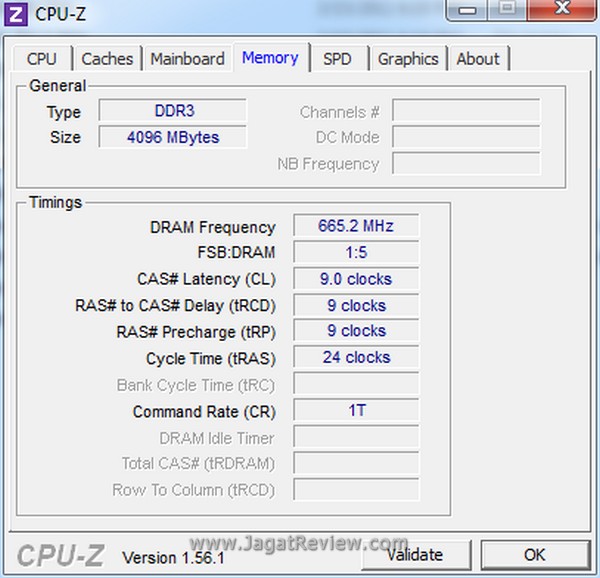The image size is (600, 578).
Task: Click the FSB:DRAM 1:5 value
Action: 356,252
